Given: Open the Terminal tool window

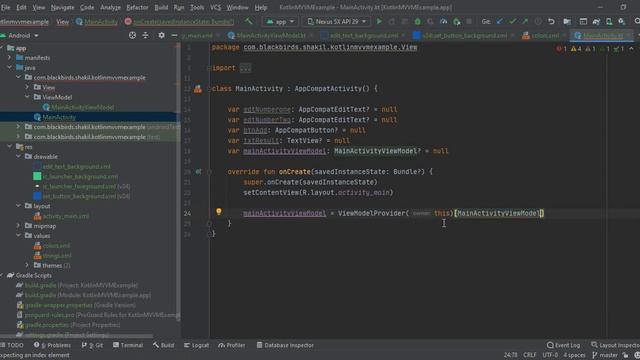Looking at the screenshot, I should [x=128, y=345].
